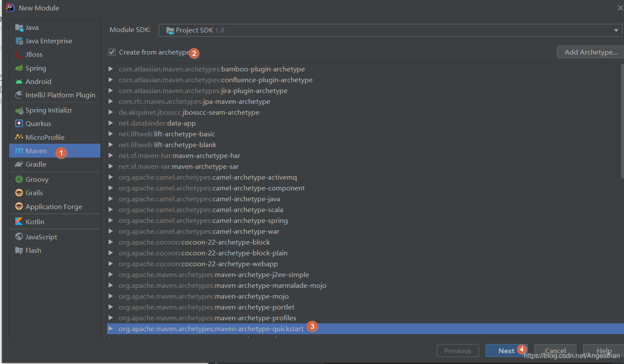Expand maven-archetype-quickstart node

(x=111, y=329)
